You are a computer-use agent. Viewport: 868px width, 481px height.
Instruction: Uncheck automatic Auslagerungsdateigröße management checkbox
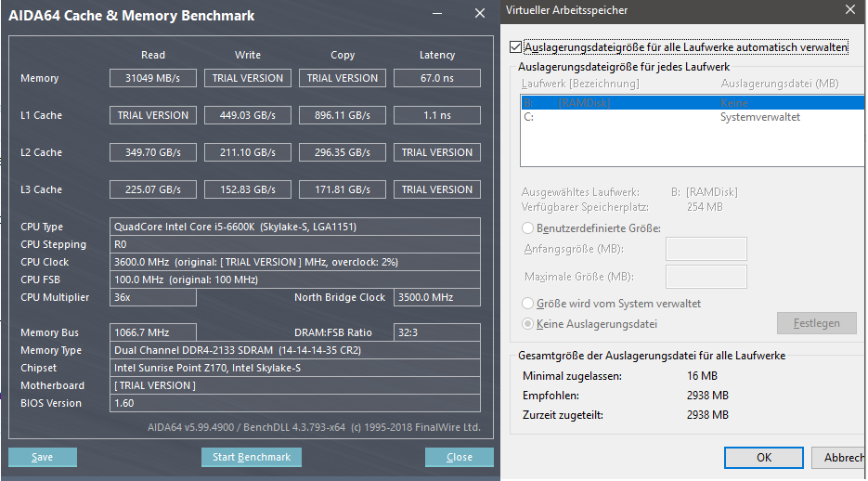(x=516, y=47)
